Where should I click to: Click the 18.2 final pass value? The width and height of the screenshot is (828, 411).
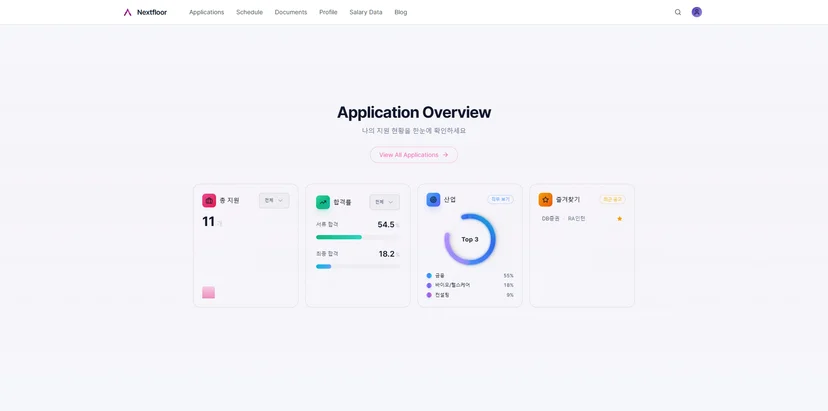click(x=387, y=254)
